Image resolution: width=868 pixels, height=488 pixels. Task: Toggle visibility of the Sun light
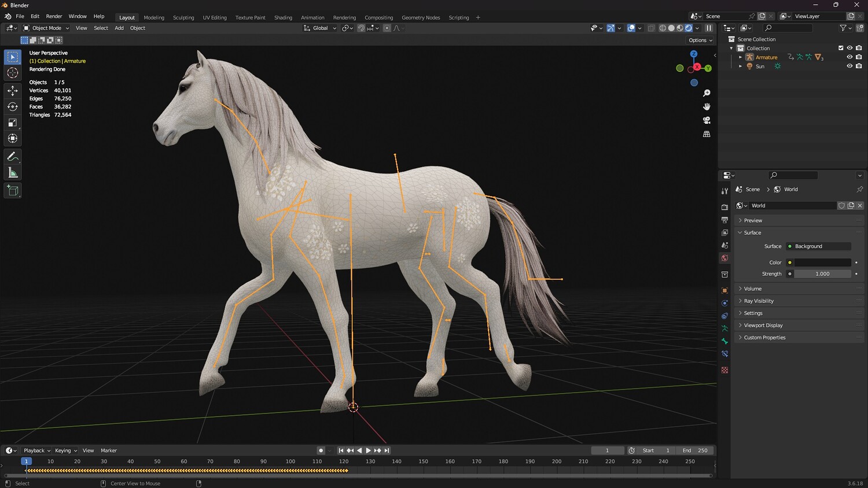(849, 66)
